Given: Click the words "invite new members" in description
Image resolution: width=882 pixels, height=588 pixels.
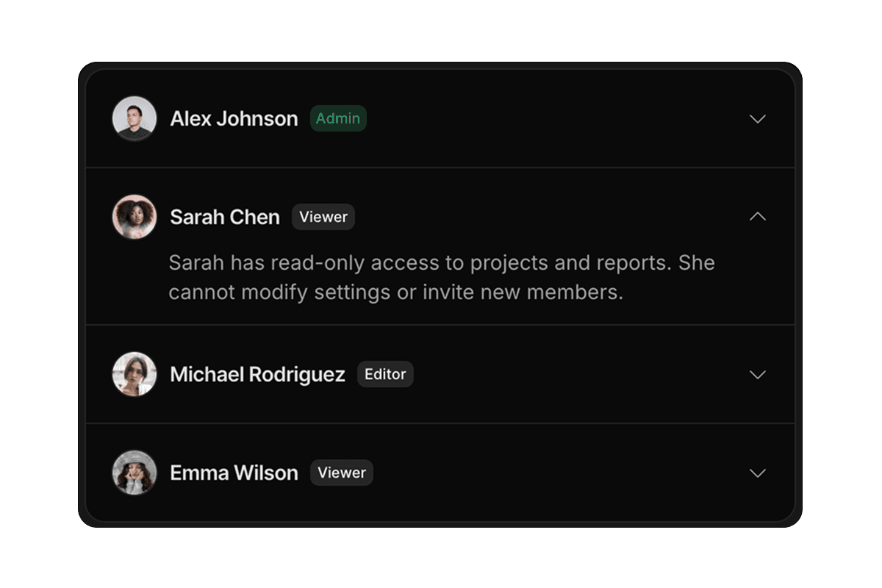Looking at the screenshot, I should click(x=522, y=293).
